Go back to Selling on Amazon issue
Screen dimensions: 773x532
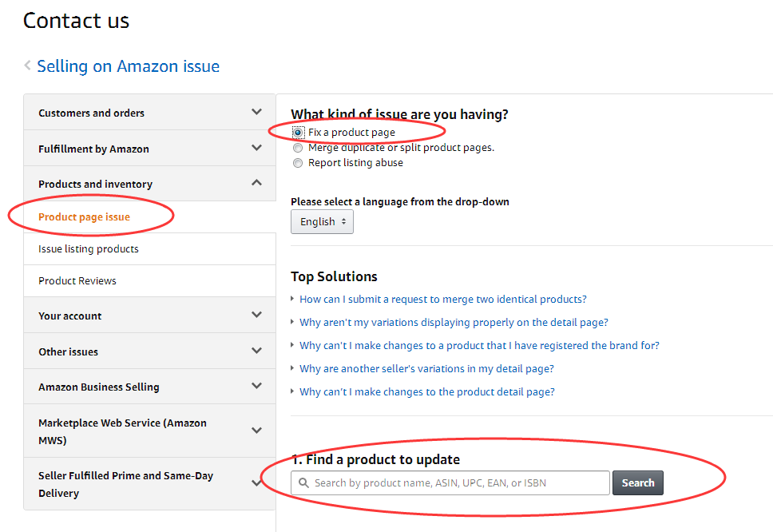tap(128, 66)
